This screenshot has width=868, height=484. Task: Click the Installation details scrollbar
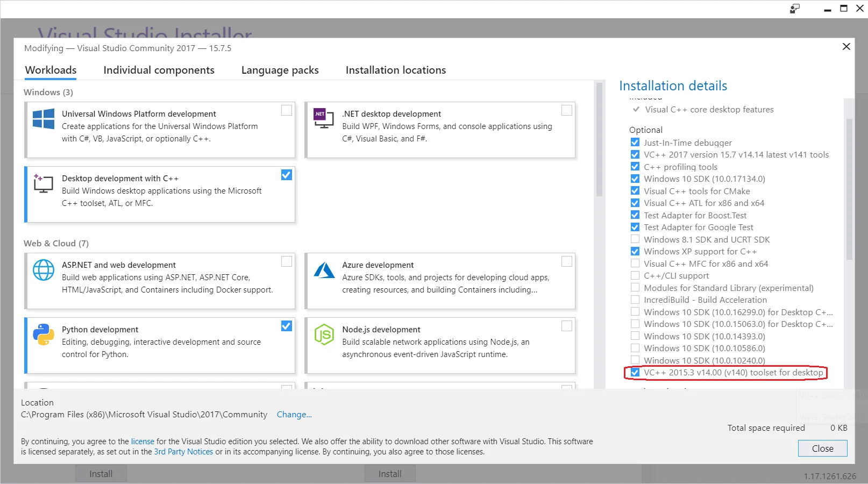point(849,188)
